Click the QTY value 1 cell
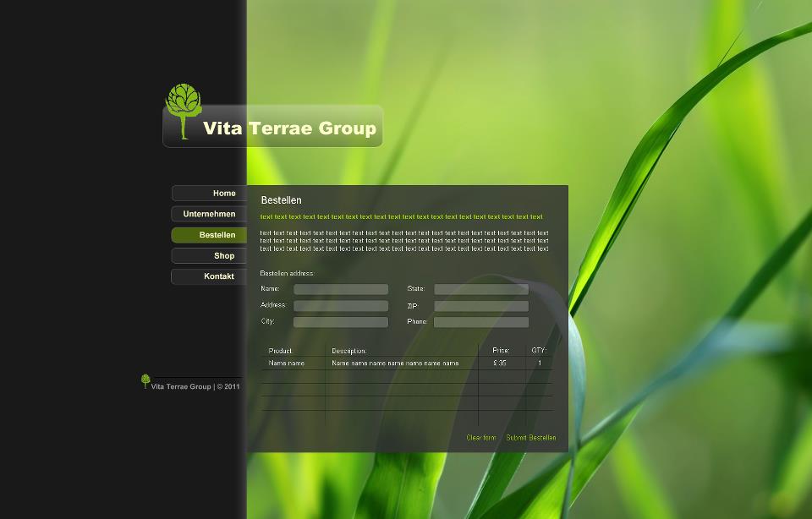The image size is (812, 519). tap(540, 363)
